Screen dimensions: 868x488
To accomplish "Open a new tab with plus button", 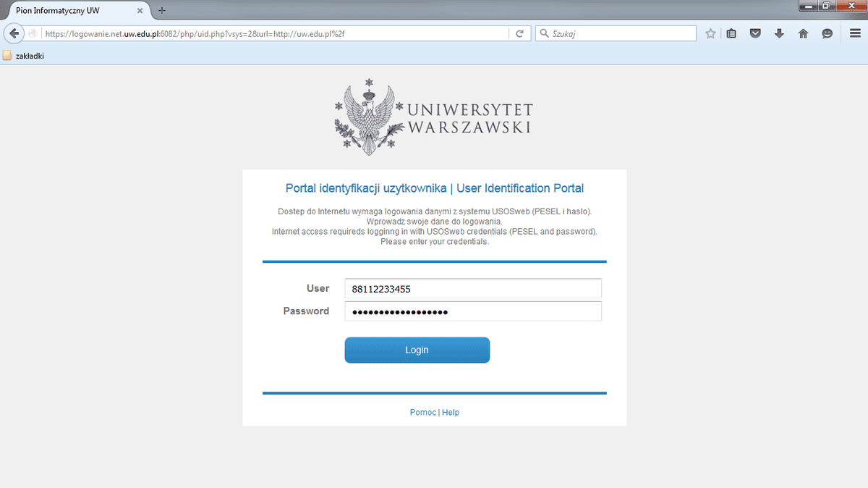I will [162, 11].
